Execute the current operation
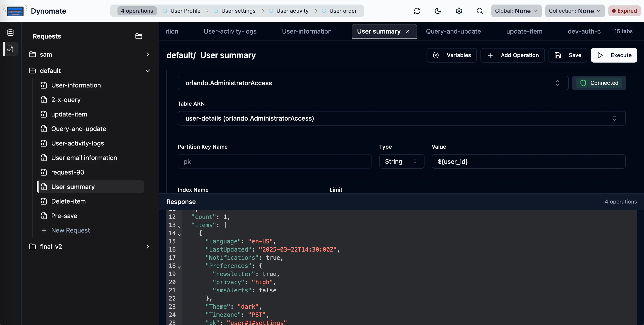Viewport: 644px width, 325px height. point(614,55)
